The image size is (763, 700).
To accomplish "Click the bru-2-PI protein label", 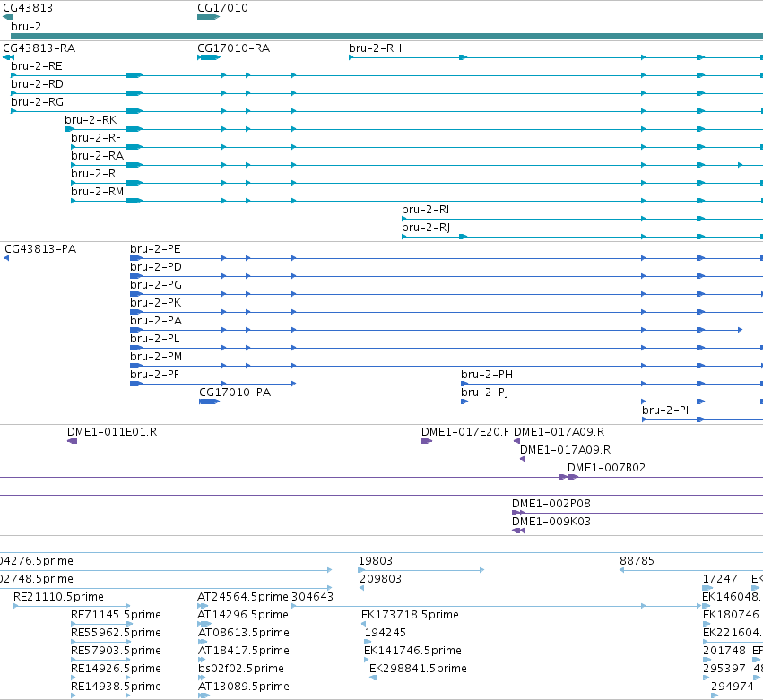I will pos(665,410).
